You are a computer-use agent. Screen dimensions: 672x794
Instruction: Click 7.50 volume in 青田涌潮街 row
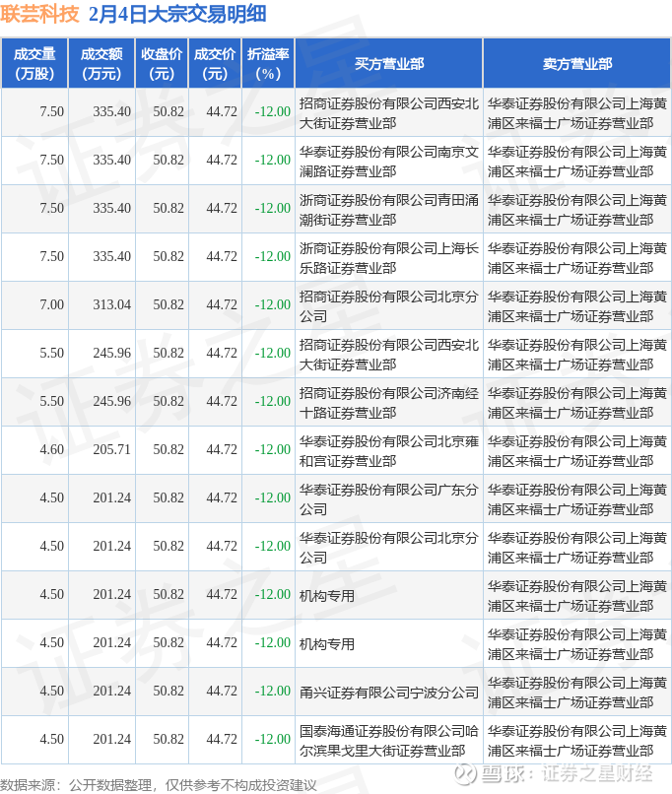coord(51,208)
